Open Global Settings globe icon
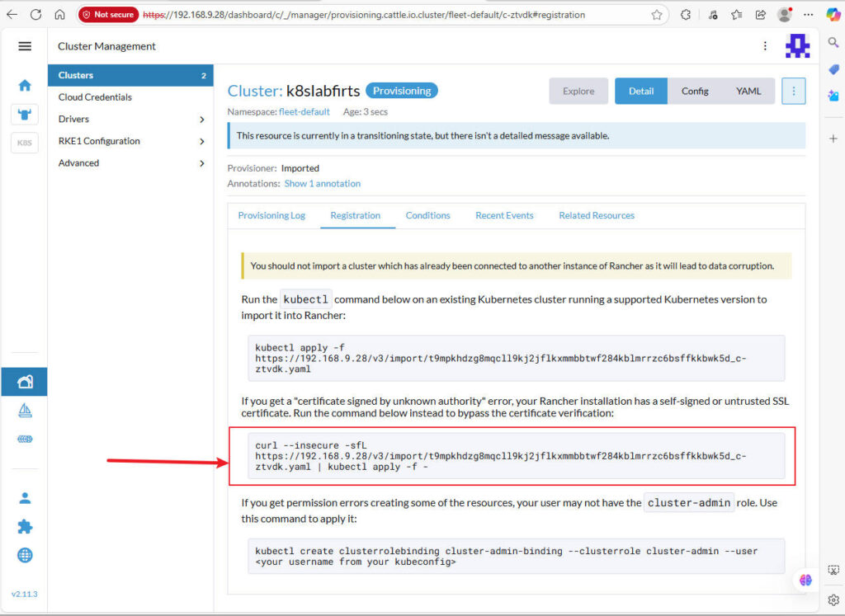This screenshot has width=845, height=616. click(25, 555)
